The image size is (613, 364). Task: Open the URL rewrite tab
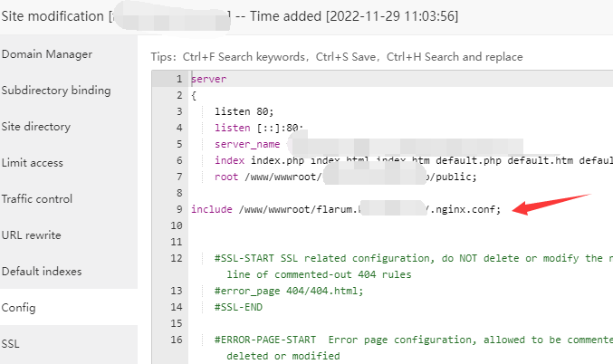click(x=32, y=235)
